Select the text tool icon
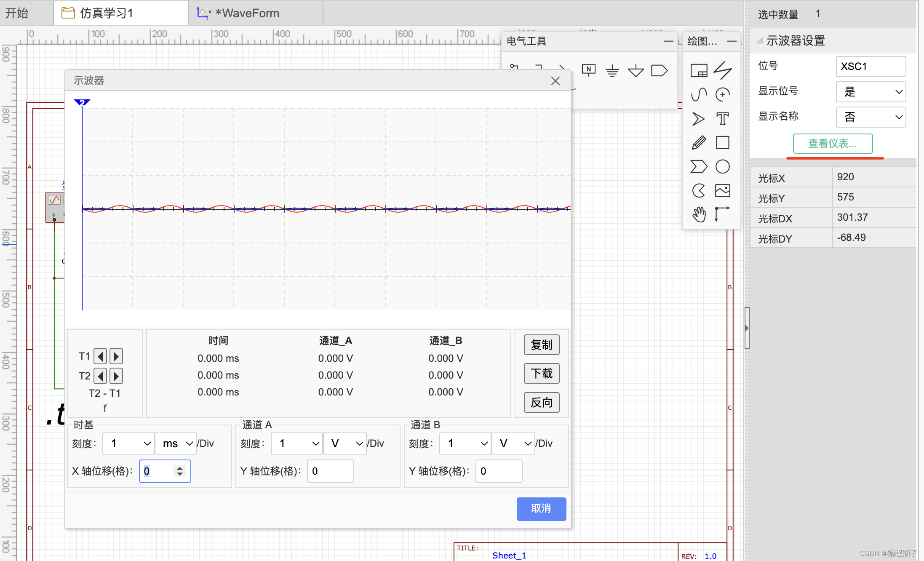 [x=722, y=119]
